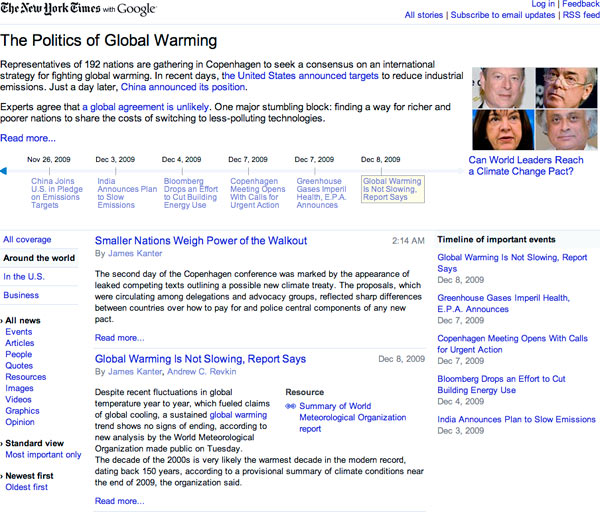Click the bottom-right portrait of grey-haired man
The width and height of the screenshot is (600, 512).
tap(566, 130)
